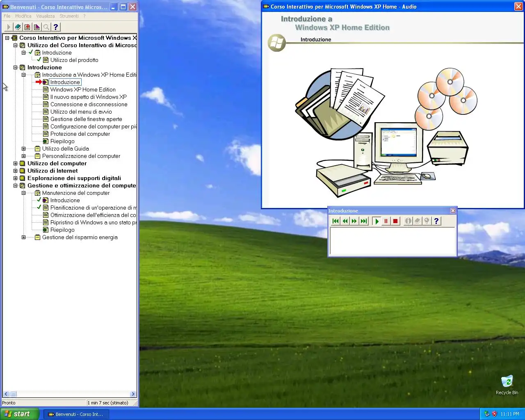
Task: Rewind the lesson in Introduzione player
Action: pyautogui.click(x=345, y=221)
